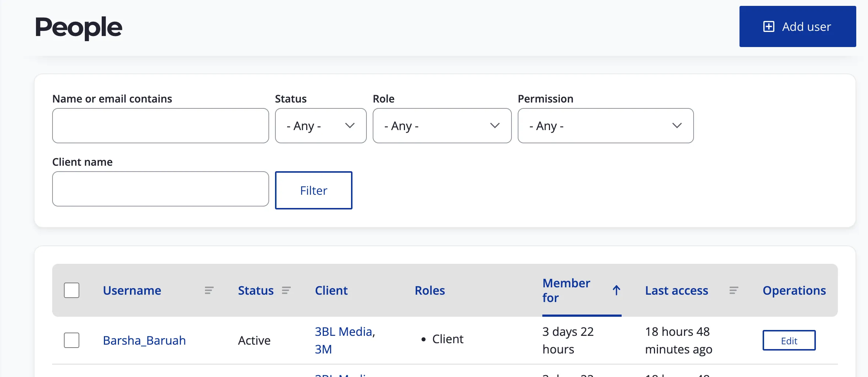Image resolution: width=868 pixels, height=377 pixels.
Task: Click the sort icon next to Last access
Action: point(734,290)
